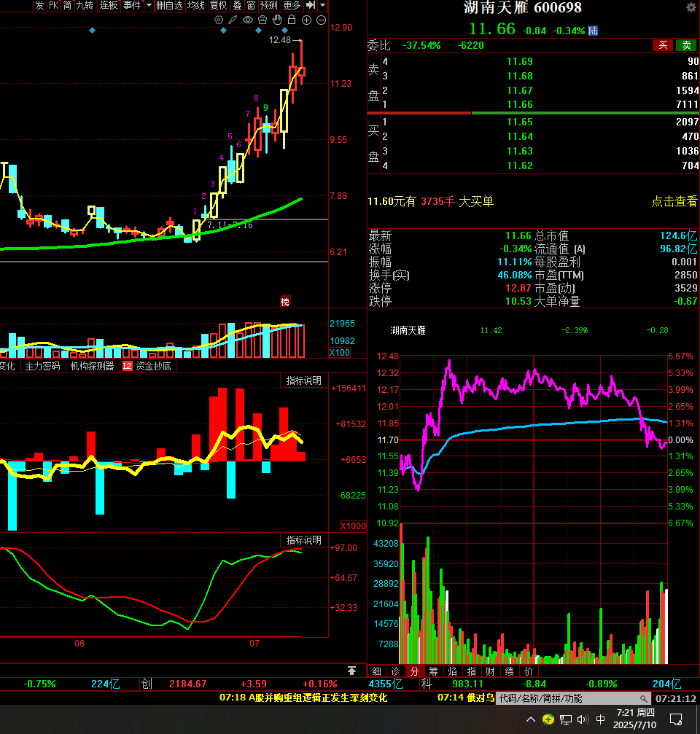This screenshot has width=700, height=734.
Task: Click the 科 index label
Action: pos(427,684)
